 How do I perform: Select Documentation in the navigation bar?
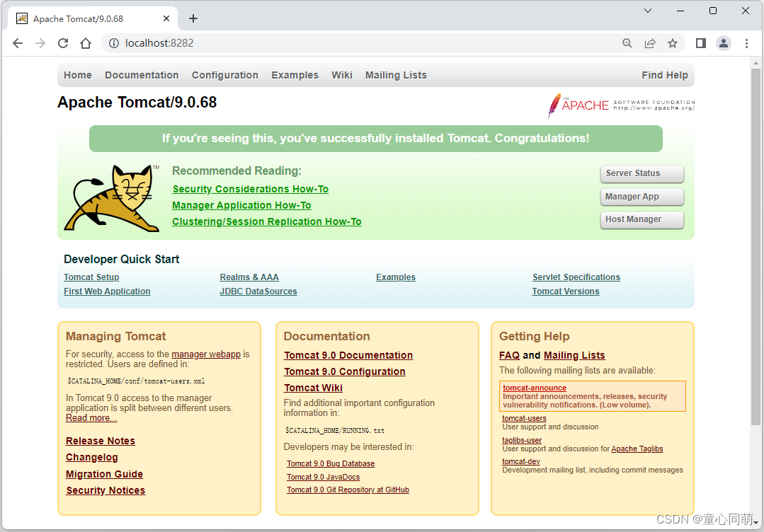(x=141, y=75)
